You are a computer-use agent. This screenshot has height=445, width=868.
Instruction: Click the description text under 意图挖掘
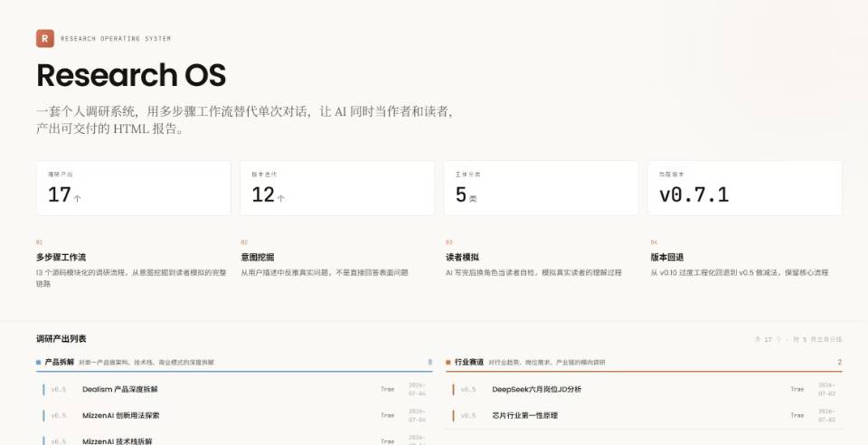point(325,273)
